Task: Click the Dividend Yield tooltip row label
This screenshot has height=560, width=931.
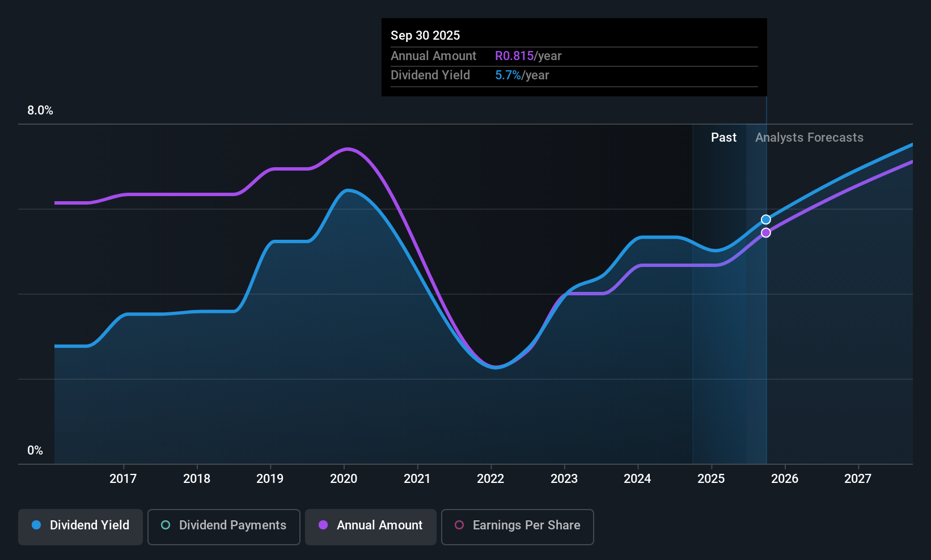Action: click(x=430, y=75)
